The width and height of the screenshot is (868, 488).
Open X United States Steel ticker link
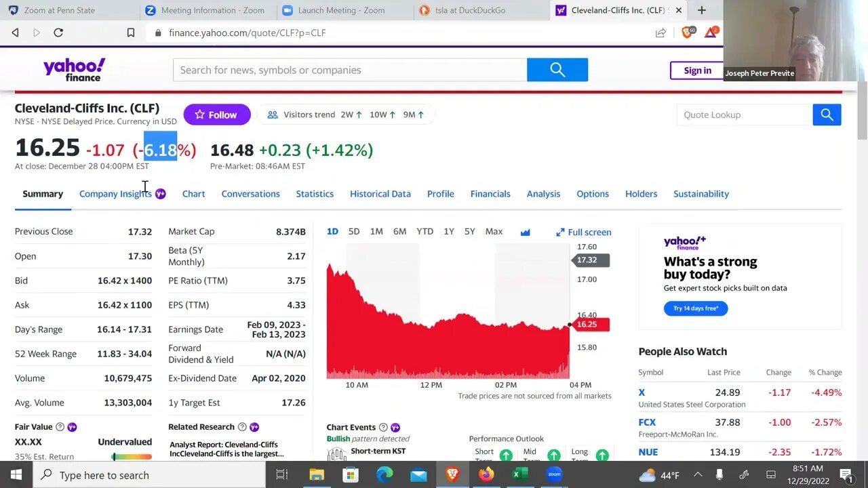click(x=642, y=392)
